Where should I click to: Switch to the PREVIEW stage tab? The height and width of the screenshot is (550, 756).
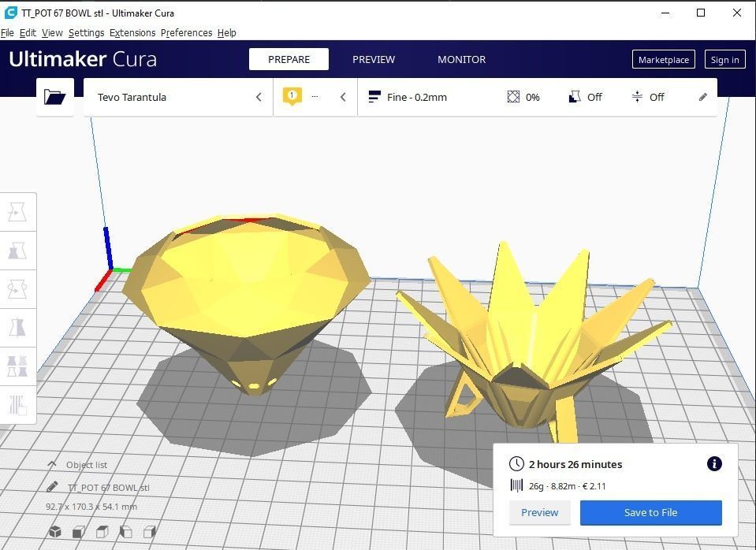click(374, 59)
